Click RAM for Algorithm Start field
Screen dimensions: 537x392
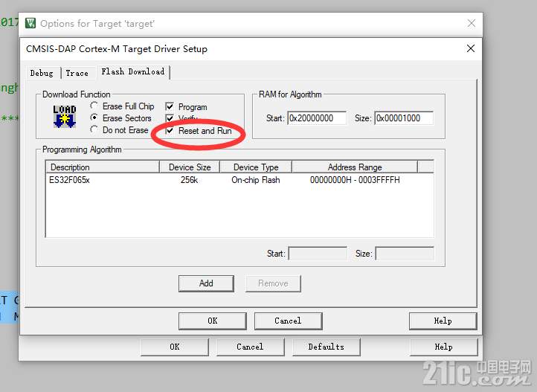(x=317, y=118)
